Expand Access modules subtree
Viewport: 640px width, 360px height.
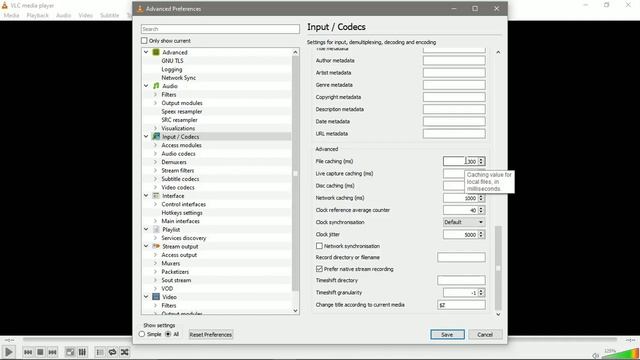pyautogui.click(x=155, y=145)
